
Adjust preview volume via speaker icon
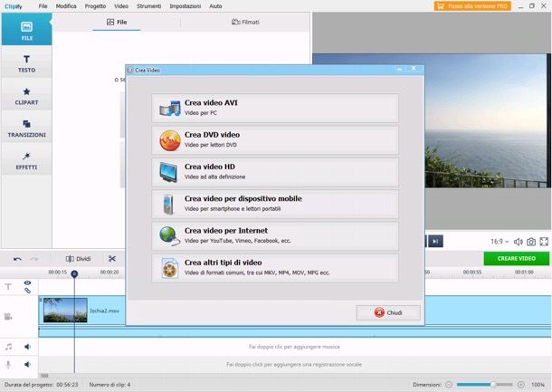(518, 242)
